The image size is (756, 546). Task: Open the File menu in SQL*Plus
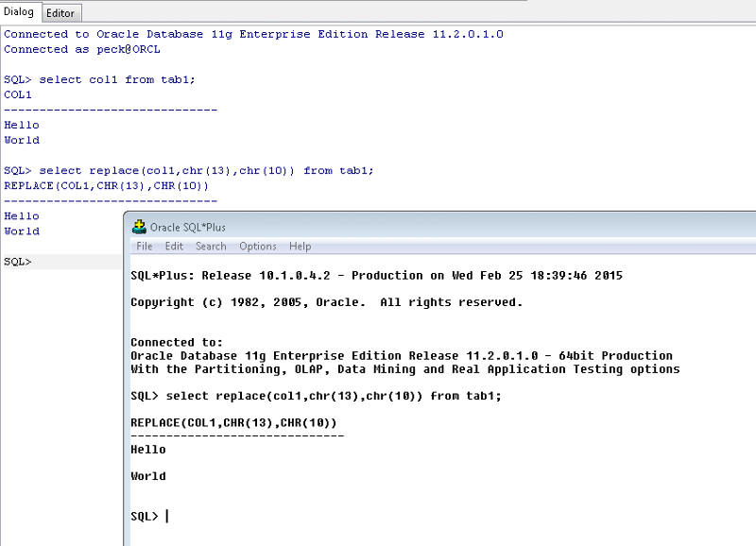click(146, 246)
